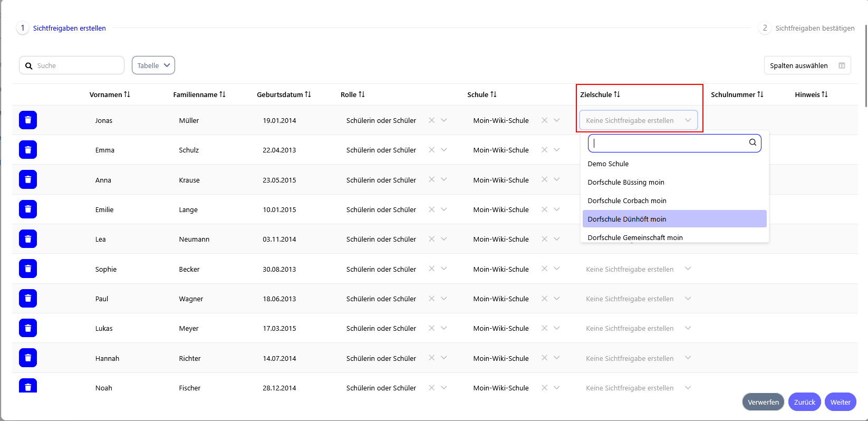Sort by Geburtsdatum column arrows
Screen dimensions: 868x421
[x=308, y=94]
